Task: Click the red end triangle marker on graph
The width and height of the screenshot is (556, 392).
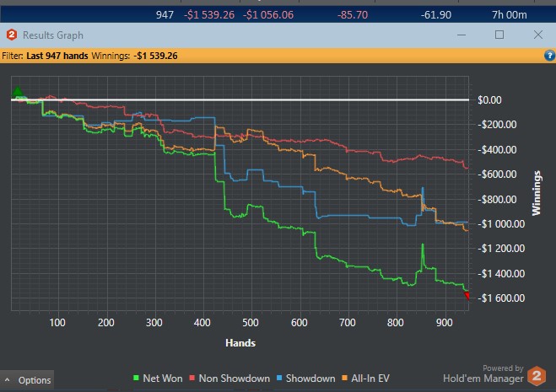Action: coord(467,296)
